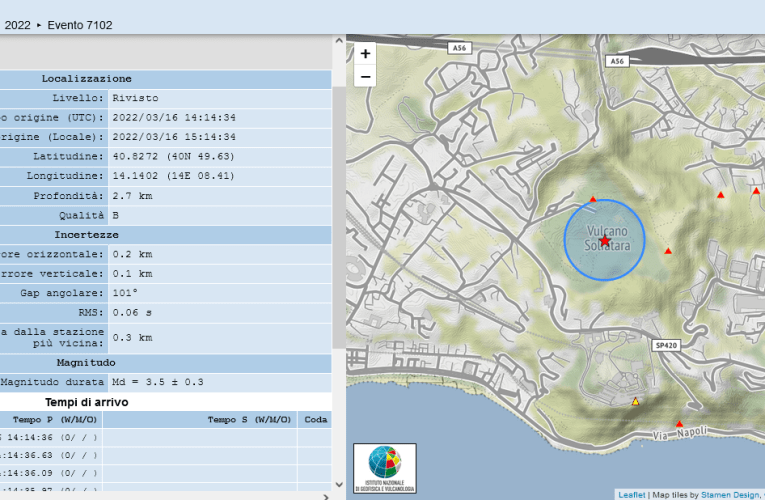Click the Tempo S (W/M/O) column header
Screen dimensions: 765x500
pyautogui.click(x=250, y=420)
